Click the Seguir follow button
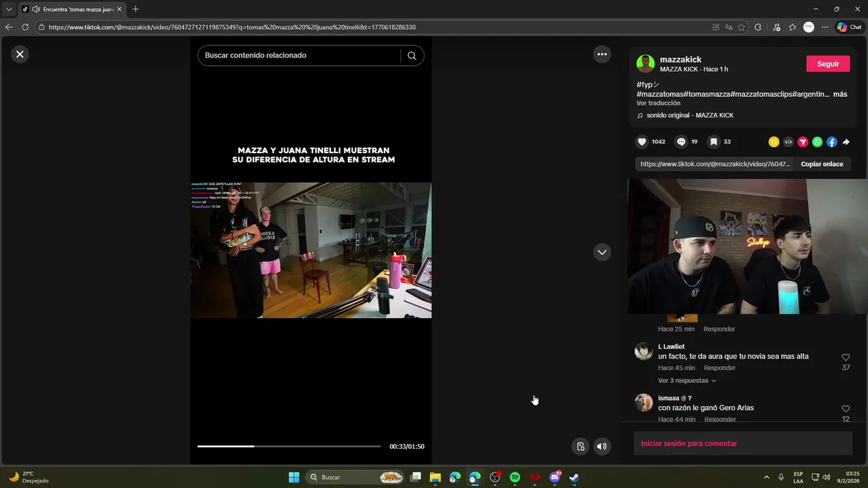Viewport: 868px width, 488px height. (x=828, y=64)
